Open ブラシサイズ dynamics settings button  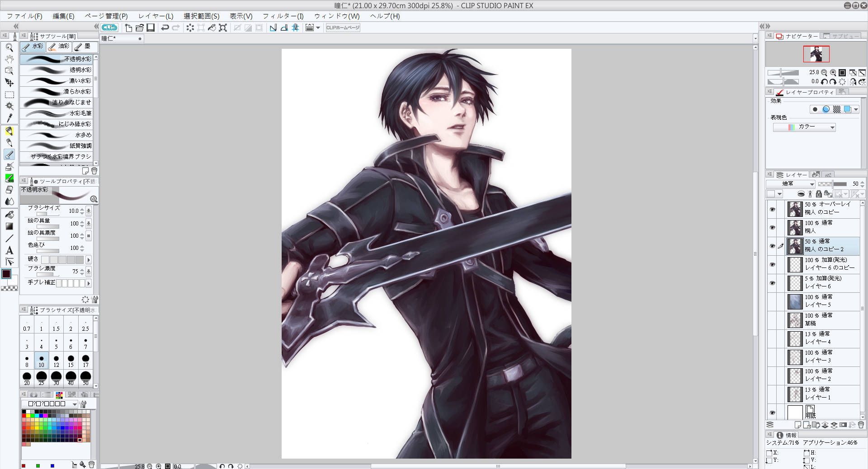point(89,211)
